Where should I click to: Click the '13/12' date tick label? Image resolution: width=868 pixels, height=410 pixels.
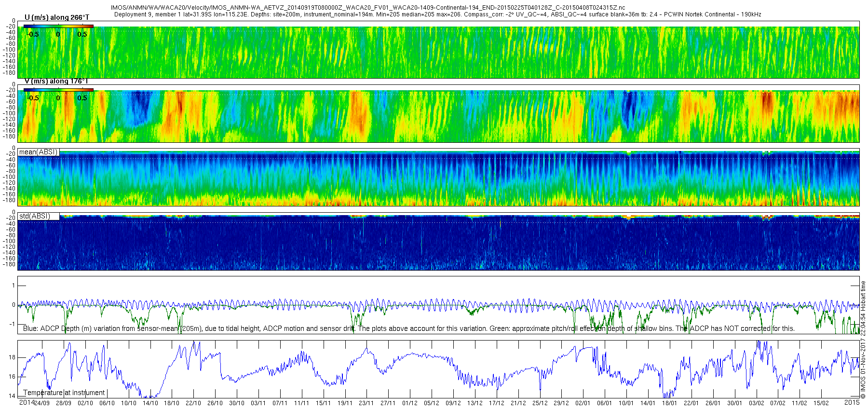pyautogui.click(x=475, y=403)
